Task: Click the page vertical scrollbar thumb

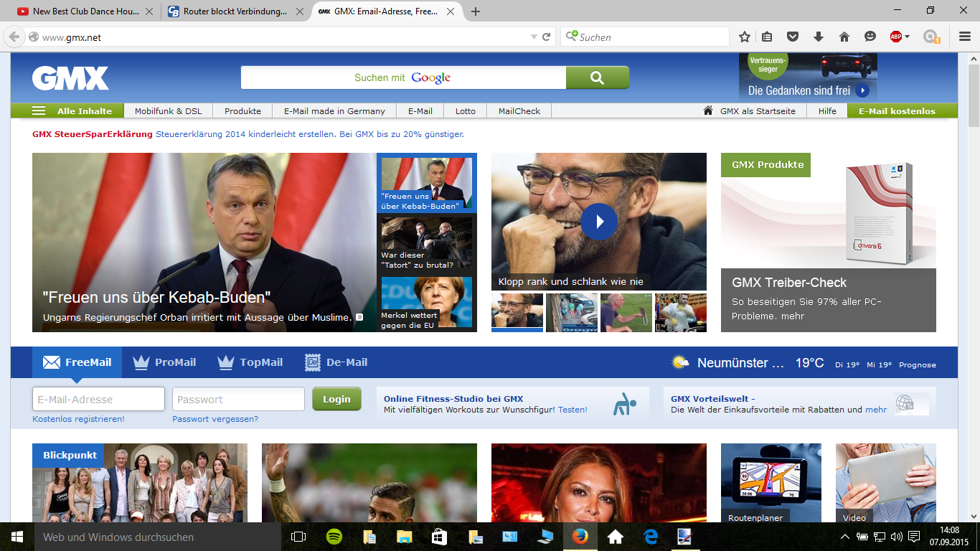Action: click(974, 95)
